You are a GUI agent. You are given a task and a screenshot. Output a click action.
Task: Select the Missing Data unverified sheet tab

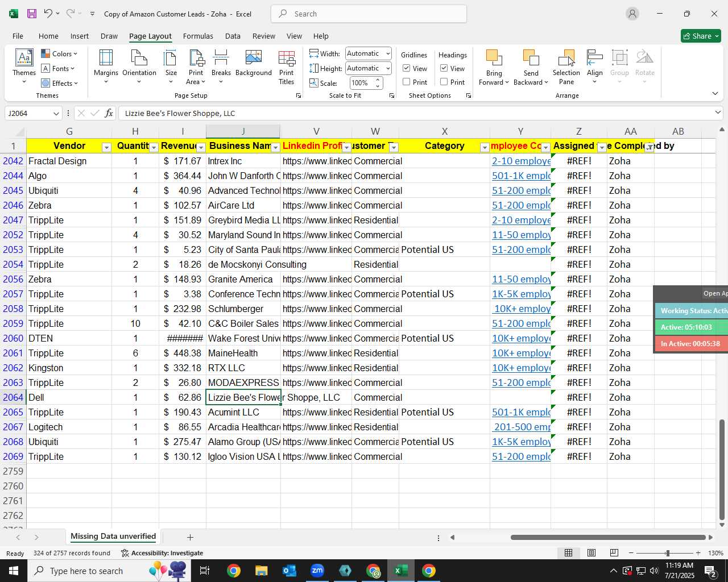[x=113, y=536]
